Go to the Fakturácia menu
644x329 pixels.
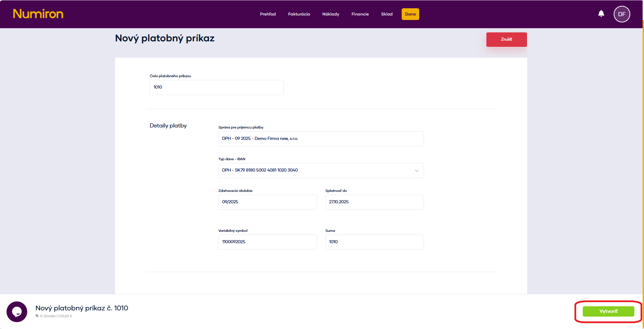tap(299, 14)
